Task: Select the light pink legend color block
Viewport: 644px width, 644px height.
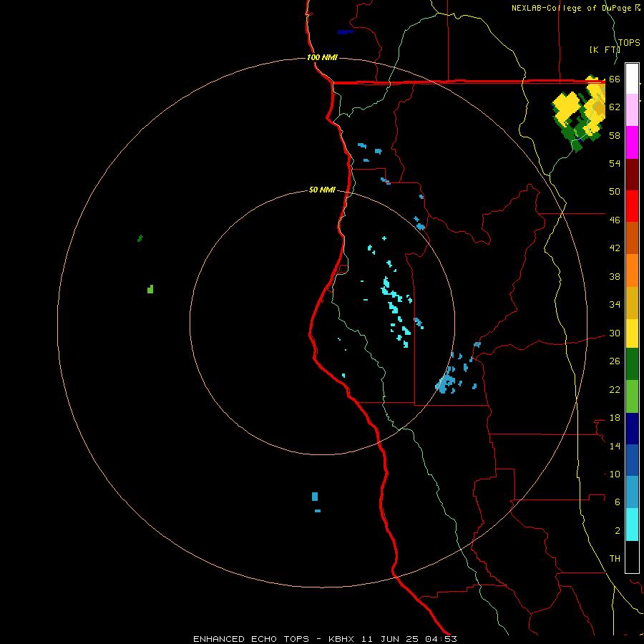Action: tap(632, 110)
